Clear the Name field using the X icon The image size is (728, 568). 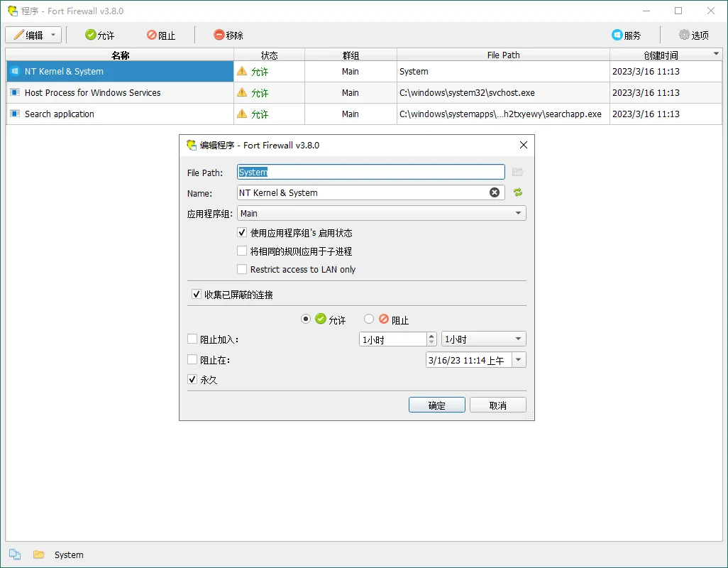tap(495, 192)
